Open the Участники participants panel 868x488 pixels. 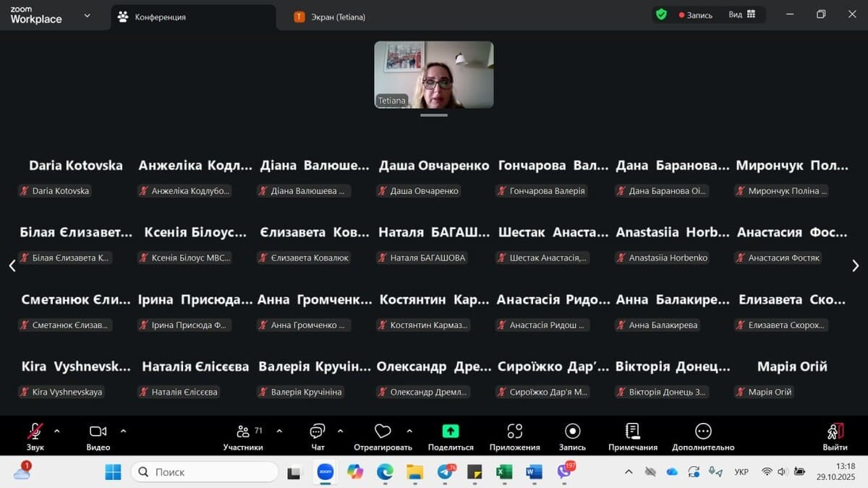click(x=243, y=432)
